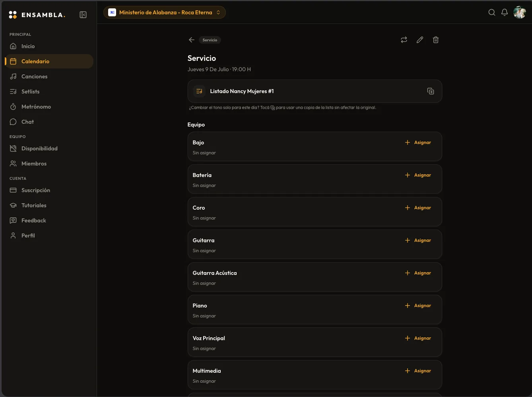Screen dimensions: 532x397
Task: Click the repeat event icon
Action: (404, 40)
